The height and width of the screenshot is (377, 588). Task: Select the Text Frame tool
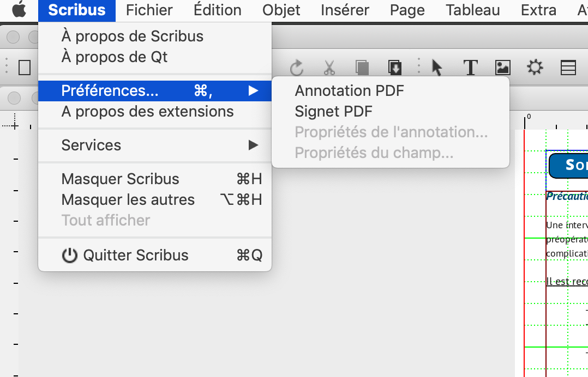(x=470, y=67)
